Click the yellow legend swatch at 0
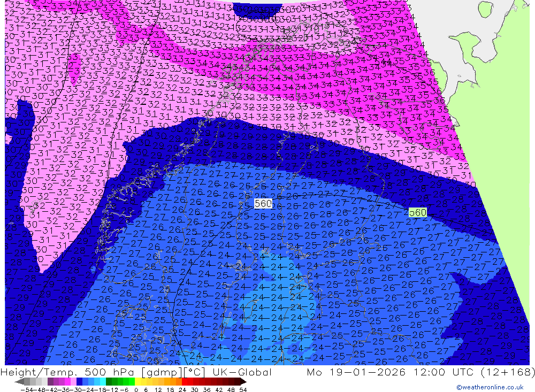The width and height of the screenshot is (535, 392). (138, 382)
